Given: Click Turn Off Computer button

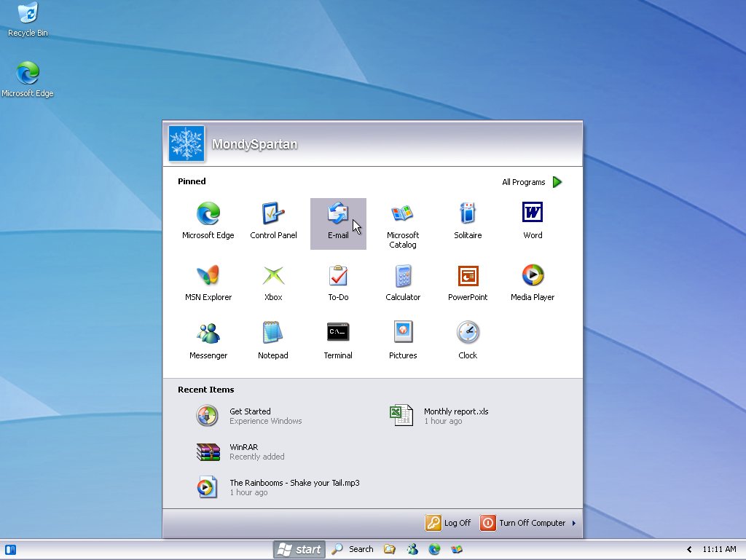Looking at the screenshot, I should pos(523,523).
